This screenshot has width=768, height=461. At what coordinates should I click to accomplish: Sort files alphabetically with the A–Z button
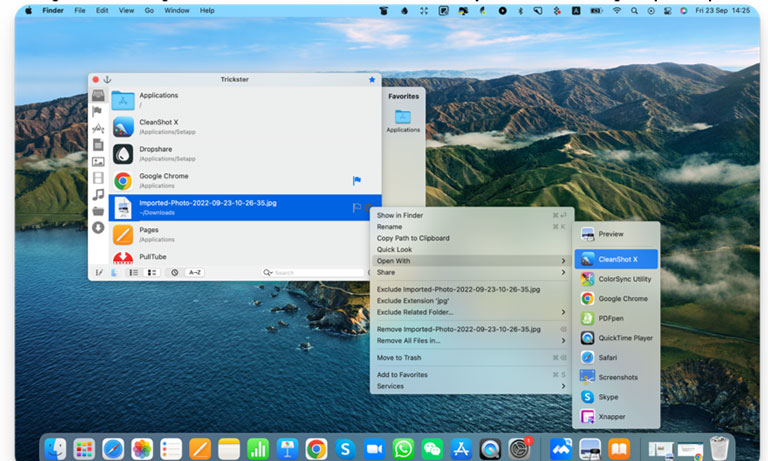(195, 272)
